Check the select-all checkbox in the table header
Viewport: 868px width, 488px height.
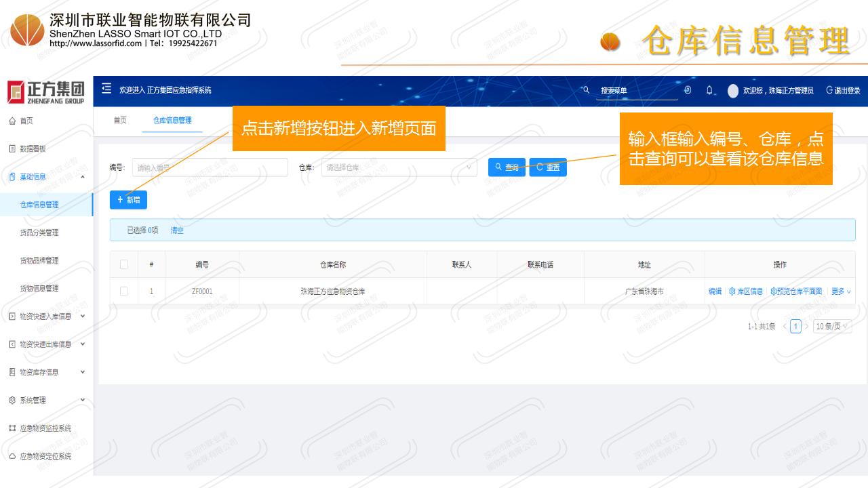click(123, 264)
